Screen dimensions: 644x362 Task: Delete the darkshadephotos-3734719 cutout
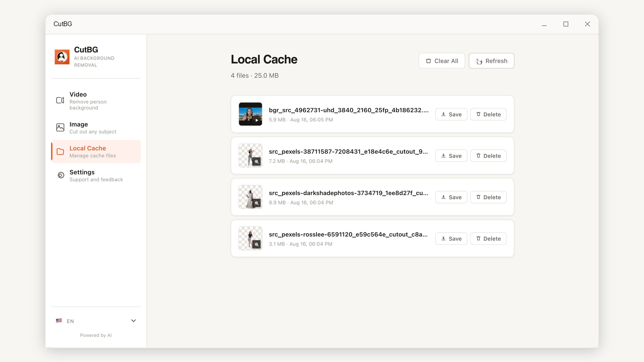click(488, 197)
